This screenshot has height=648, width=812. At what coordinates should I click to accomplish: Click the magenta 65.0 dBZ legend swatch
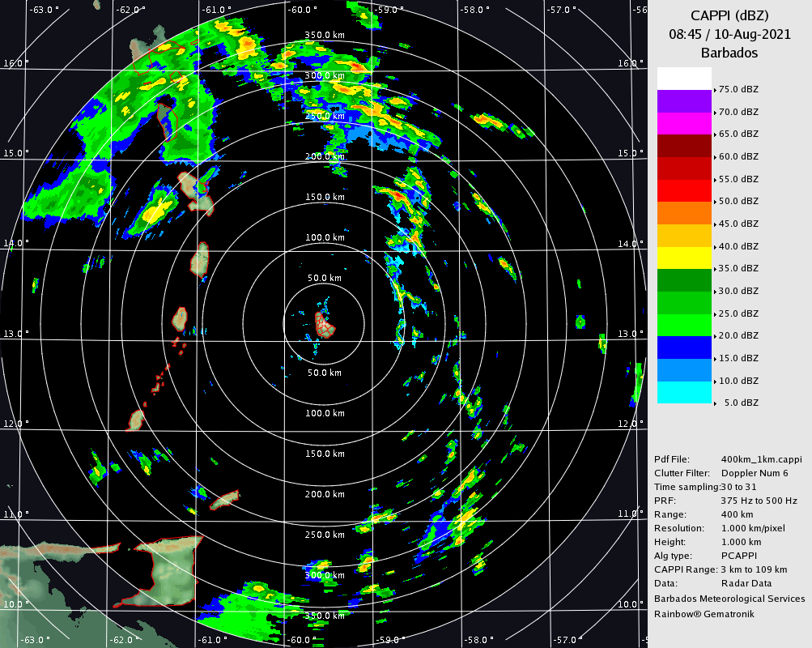tap(684, 123)
